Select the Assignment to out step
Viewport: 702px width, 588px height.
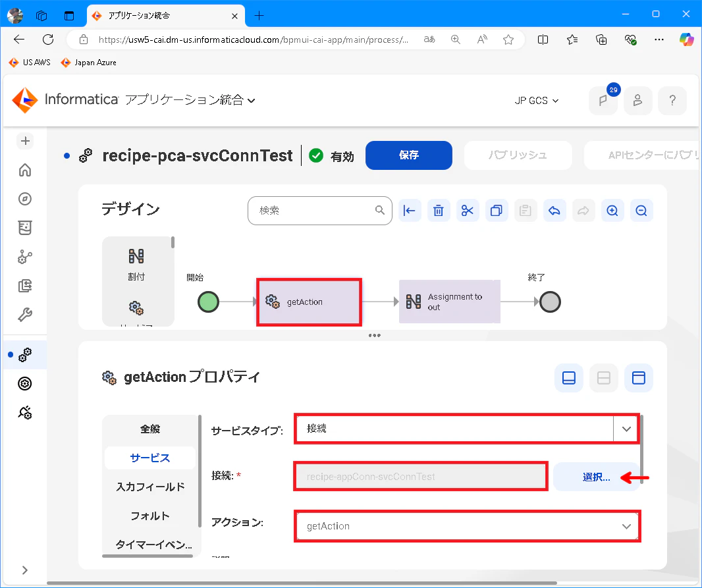click(x=449, y=302)
